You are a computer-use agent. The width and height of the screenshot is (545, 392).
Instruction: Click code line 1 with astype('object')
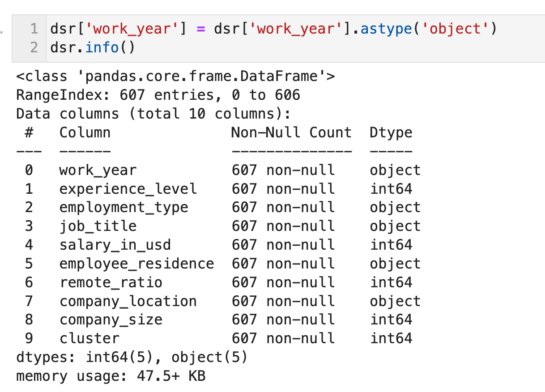click(x=273, y=29)
